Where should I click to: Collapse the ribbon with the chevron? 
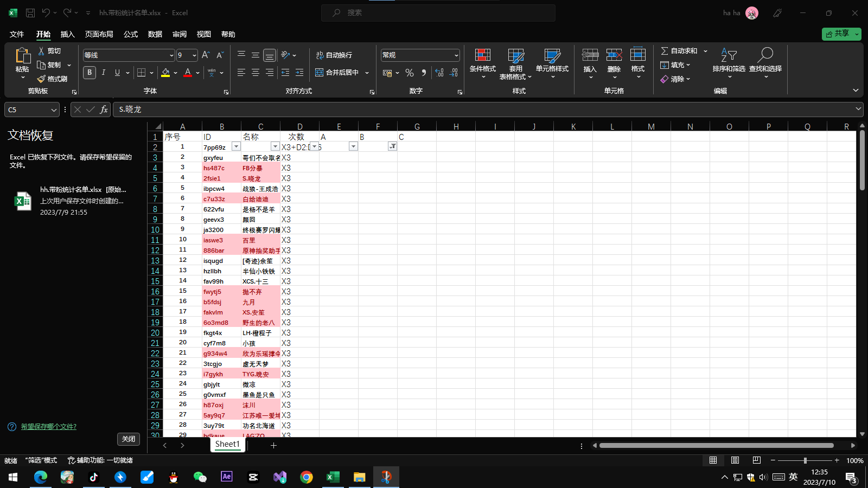tap(856, 91)
